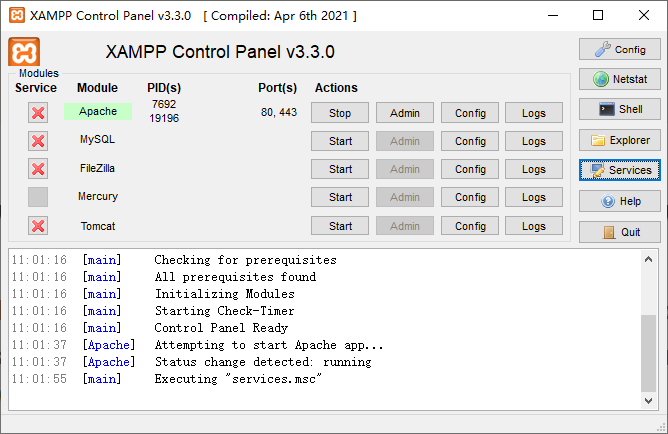Click the Mercury Admin button
The height and width of the screenshot is (434, 668).
405,197
